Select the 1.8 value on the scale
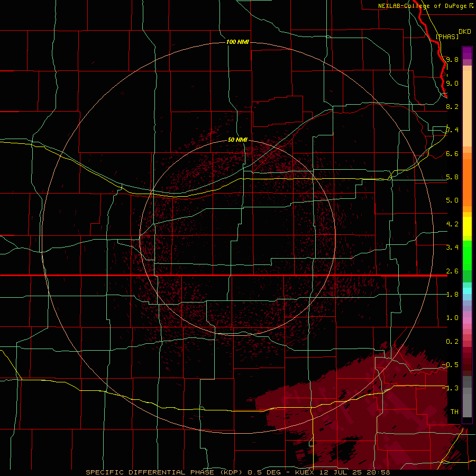This screenshot has width=476, height=476. click(x=452, y=294)
